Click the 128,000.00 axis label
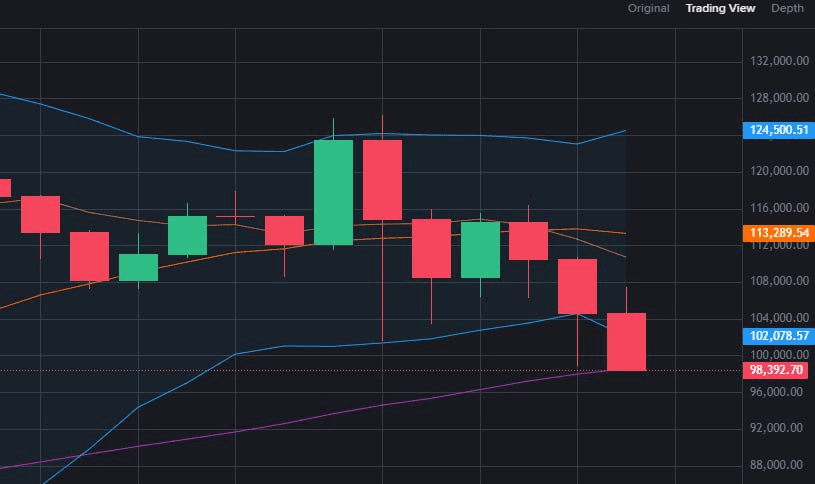Viewport: 815px width, 484px height. coord(779,98)
